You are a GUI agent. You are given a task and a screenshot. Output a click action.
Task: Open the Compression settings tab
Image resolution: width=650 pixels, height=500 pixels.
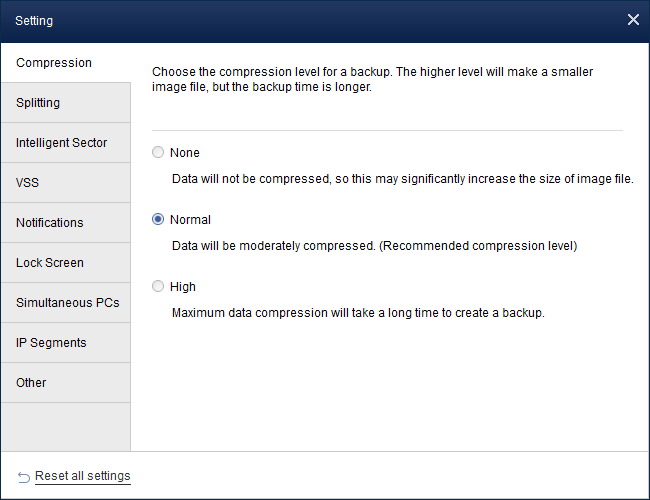pyautogui.click(x=54, y=63)
